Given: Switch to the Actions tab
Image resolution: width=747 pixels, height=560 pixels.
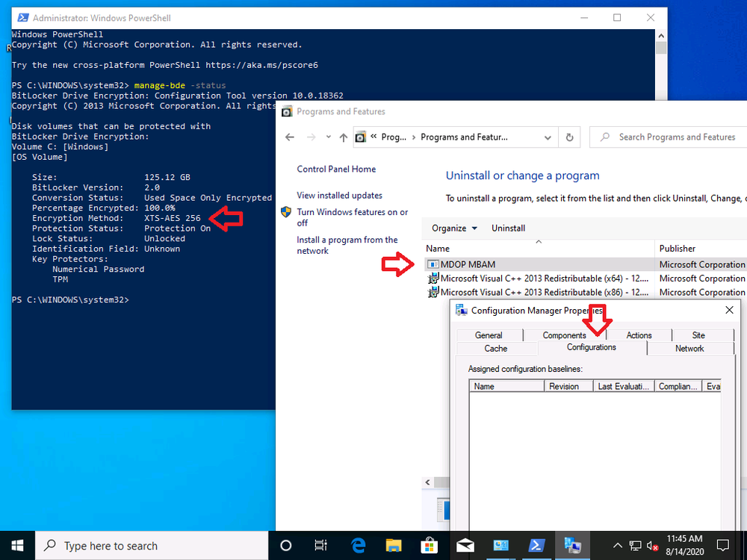Looking at the screenshot, I should tap(639, 335).
